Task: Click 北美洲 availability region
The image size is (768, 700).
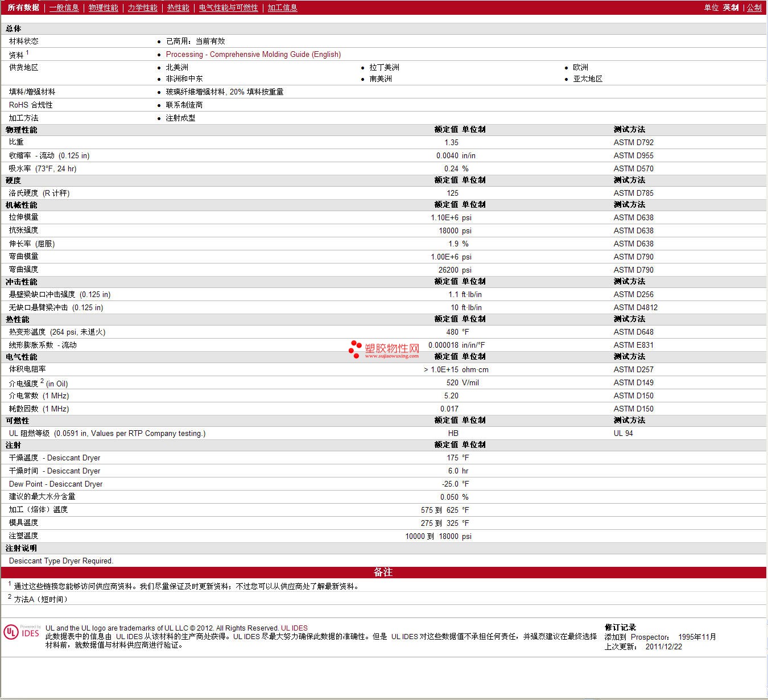Action: click(x=177, y=67)
